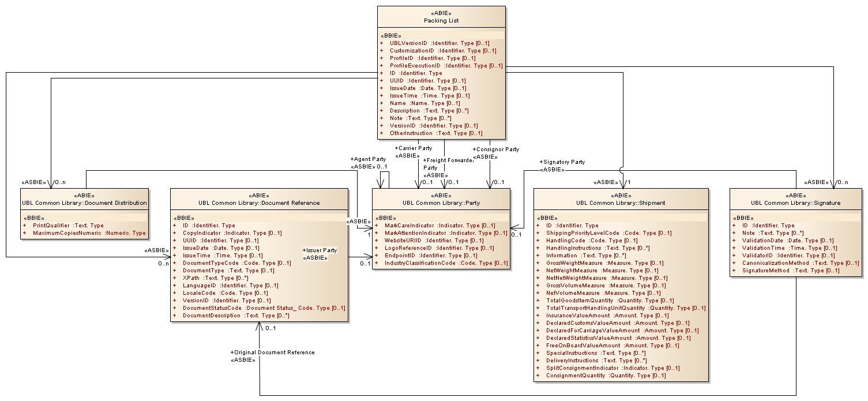This screenshot has height=401, width=868.
Task: Click the UBL Common Library::Signature class title
Action: click(x=795, y=203)
